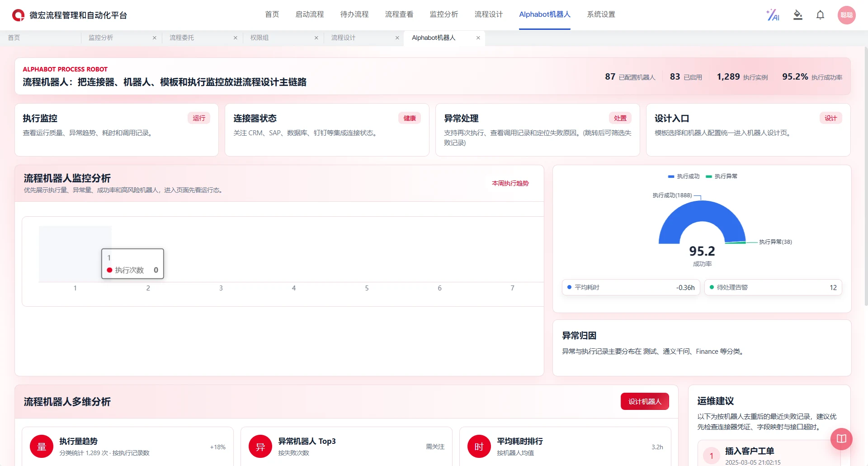Click the red 量 icon of 执行量趋势
This screenshot has width=868, height=466.
[x=42, y=447]
